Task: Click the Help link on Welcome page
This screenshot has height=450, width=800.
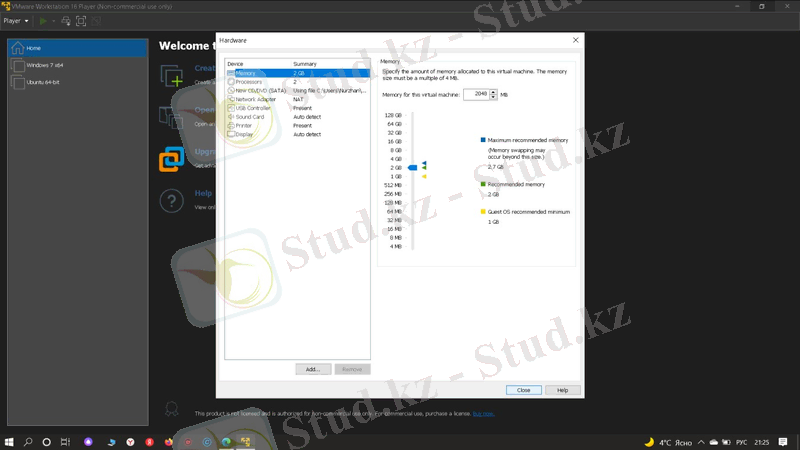Action: pyautogui.click(x=203, y=193)
